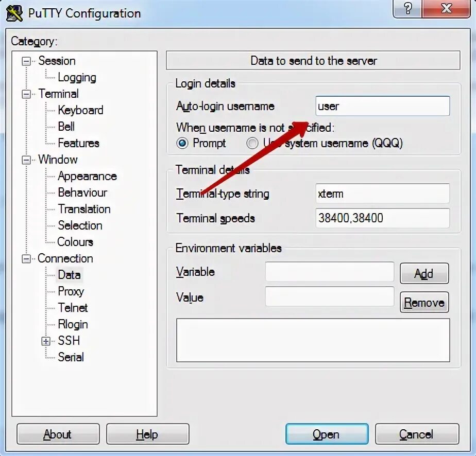This screenshot has width=476, height=456.
Task: Click the About button
Action: point(58,434)
